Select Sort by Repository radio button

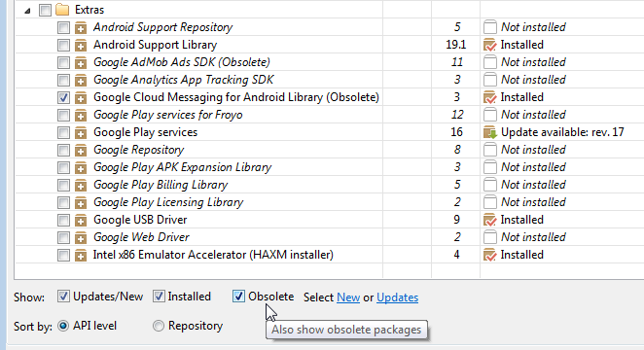coord(159,326)
